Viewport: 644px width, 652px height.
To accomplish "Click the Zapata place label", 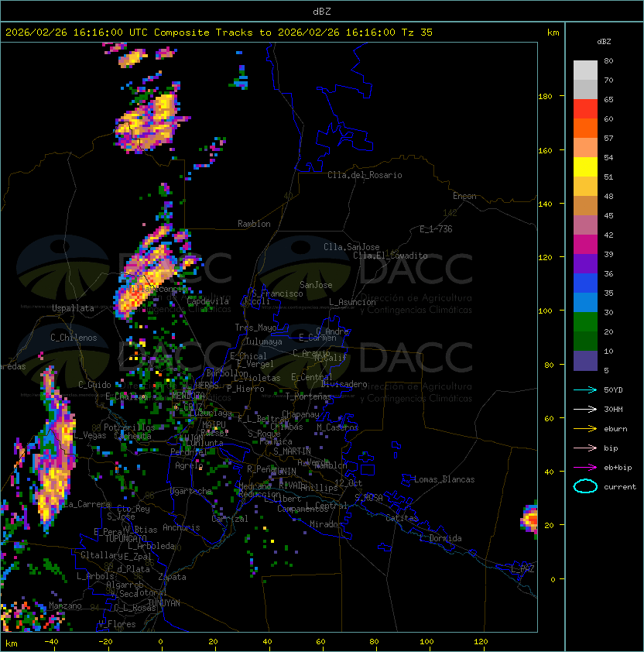I will (x=172, y=577).
